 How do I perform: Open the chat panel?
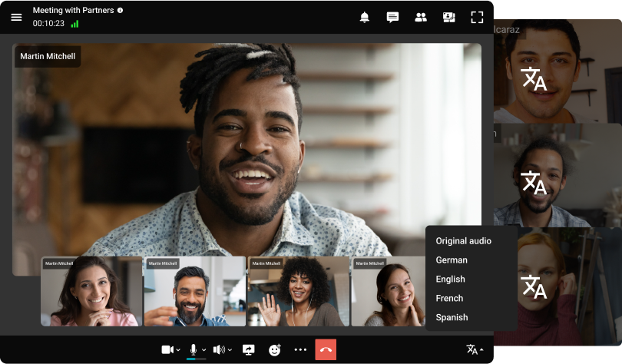pyautogui.click(x=392, y=17)
